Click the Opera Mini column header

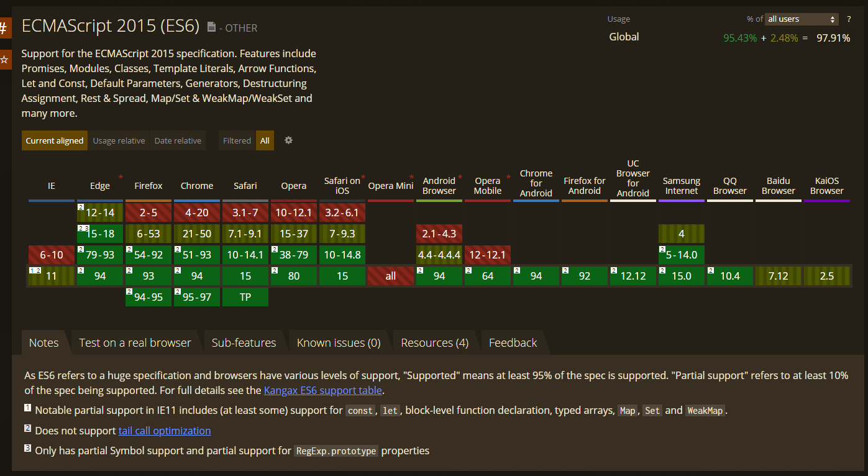391,186
